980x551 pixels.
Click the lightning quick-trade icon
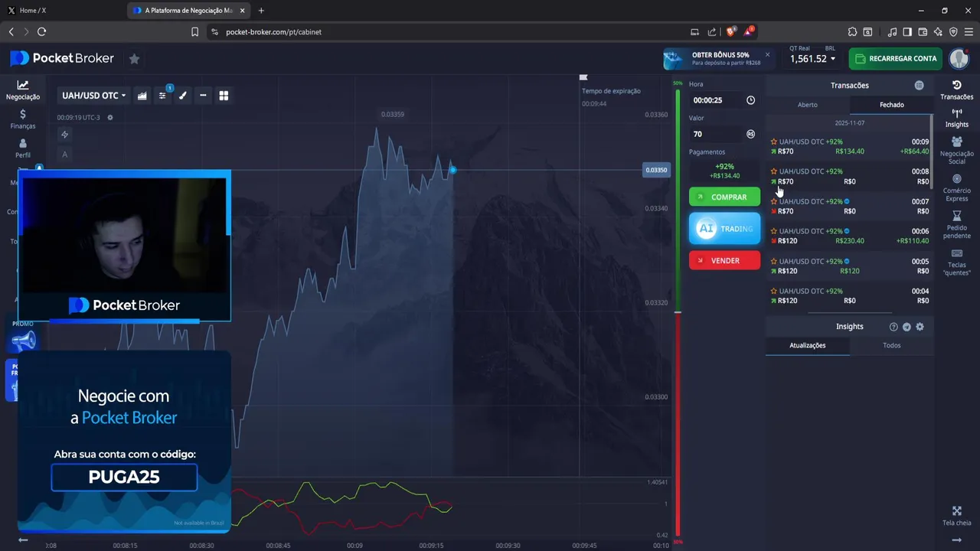point(64,135)
